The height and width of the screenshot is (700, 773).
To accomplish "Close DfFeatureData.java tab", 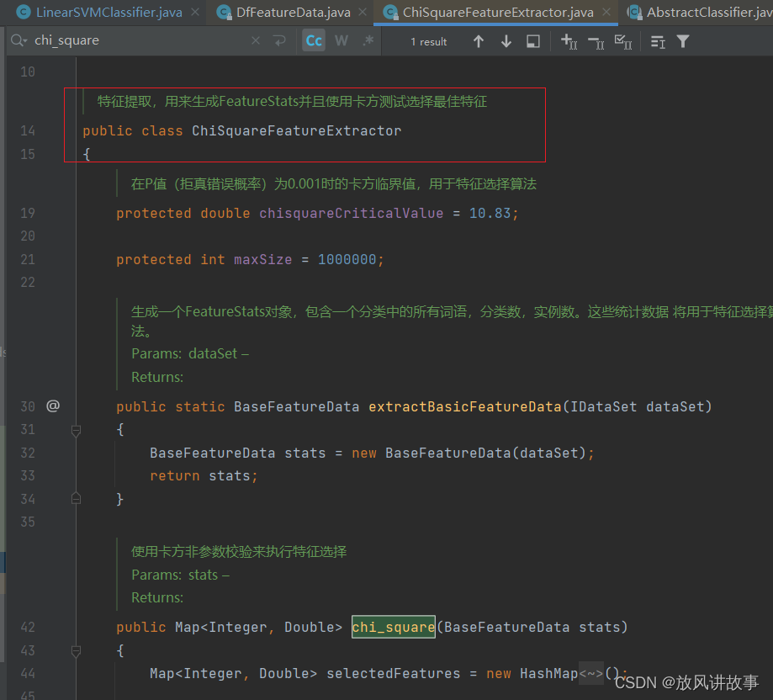I will (x=363, y=12).
